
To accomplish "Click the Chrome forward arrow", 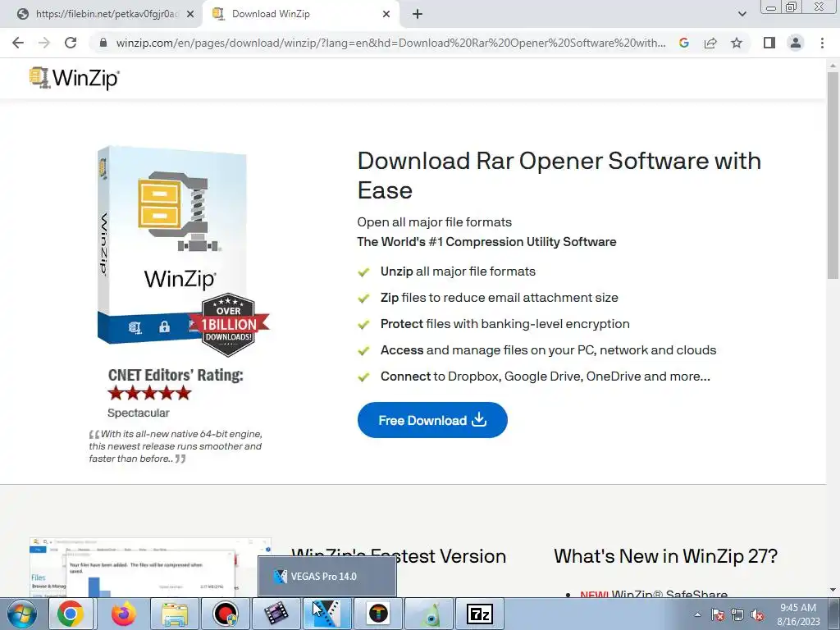I will pyautogui.click(x=44, y=43).
